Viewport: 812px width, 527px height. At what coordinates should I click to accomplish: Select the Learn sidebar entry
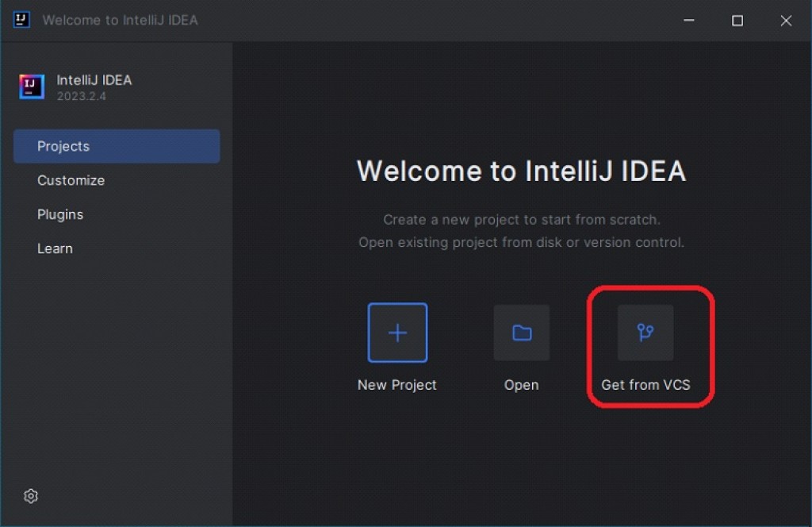tap(55, 248)
